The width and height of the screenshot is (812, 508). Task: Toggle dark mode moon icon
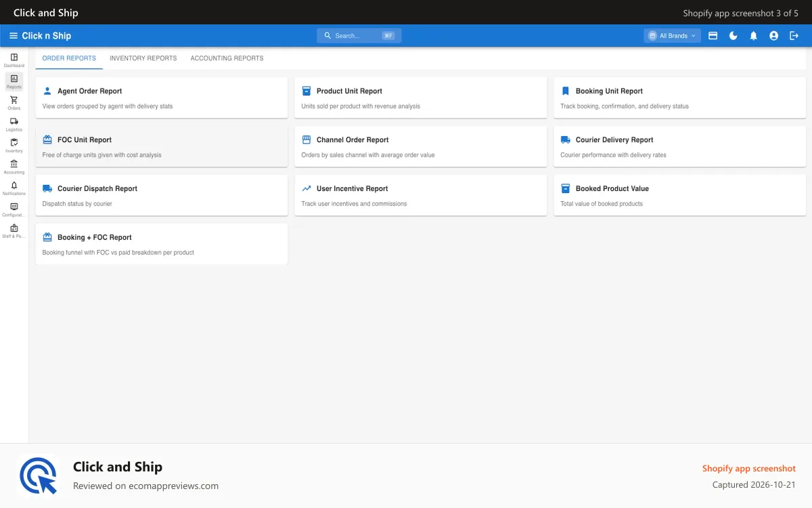(734, 36)
